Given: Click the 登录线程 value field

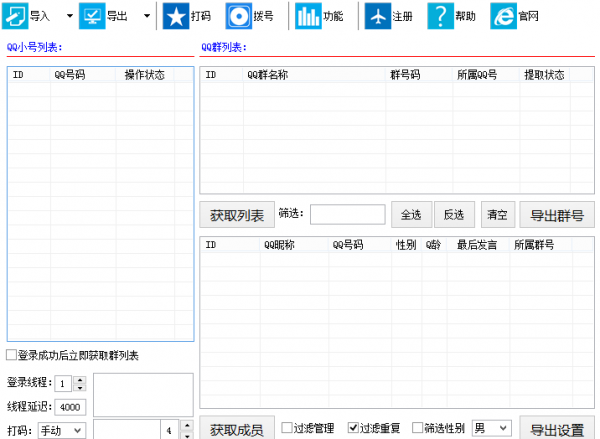Looking at the screenshot, I should click(x=63, y=384).
